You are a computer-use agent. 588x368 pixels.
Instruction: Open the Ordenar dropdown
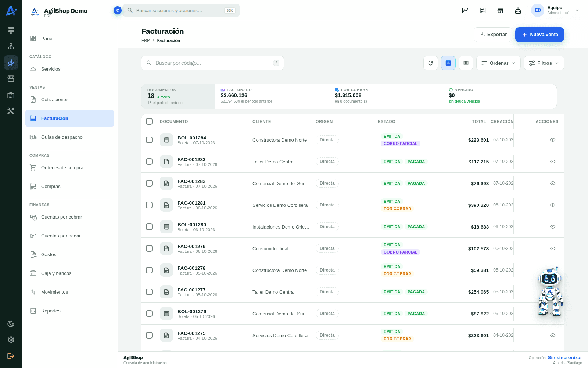[498, 63]
